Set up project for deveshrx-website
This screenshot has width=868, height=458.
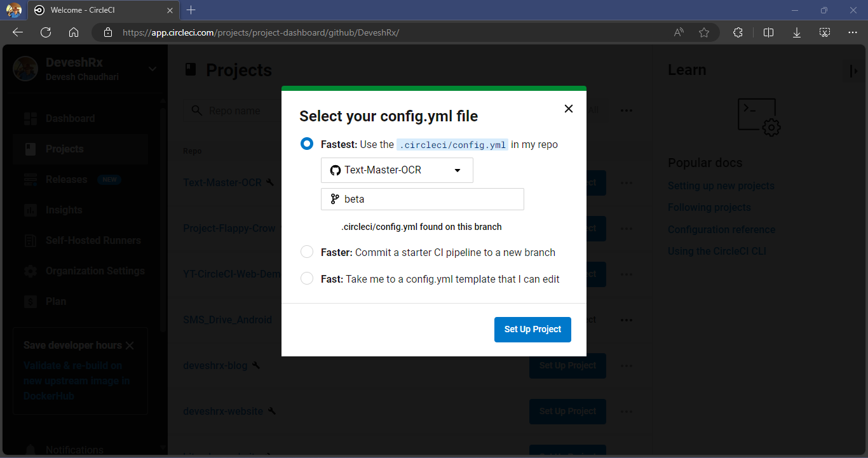click(567, 411)
